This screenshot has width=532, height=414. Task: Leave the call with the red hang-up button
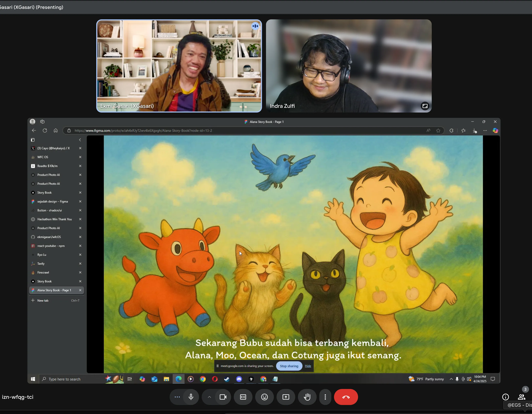346,397
